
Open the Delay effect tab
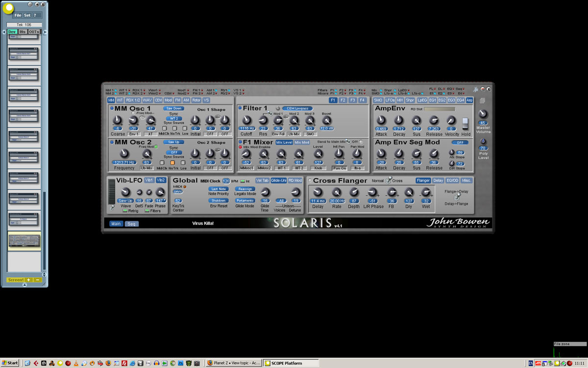point(438,181)
